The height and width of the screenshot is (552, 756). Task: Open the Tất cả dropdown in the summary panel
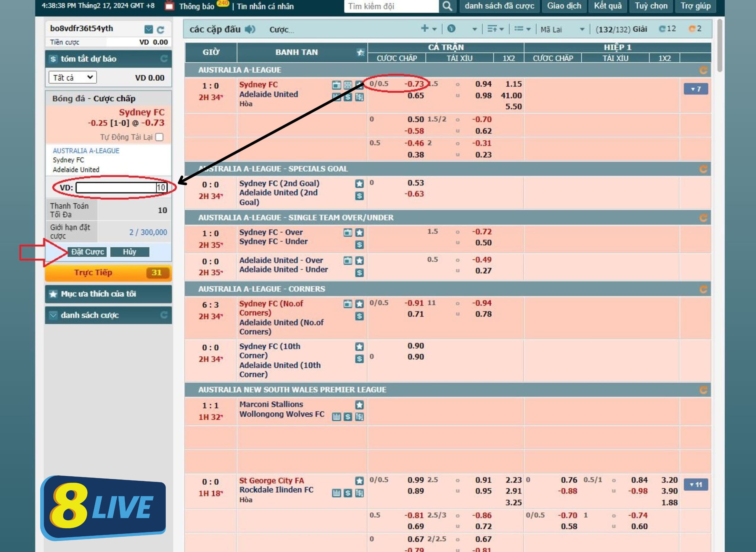pyautogui.click(x=73, y=78)
